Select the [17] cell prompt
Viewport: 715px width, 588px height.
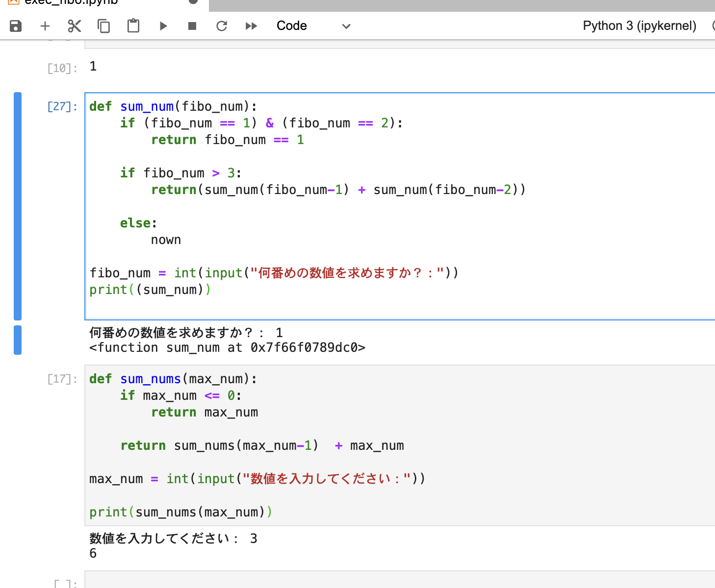[62, 379]
